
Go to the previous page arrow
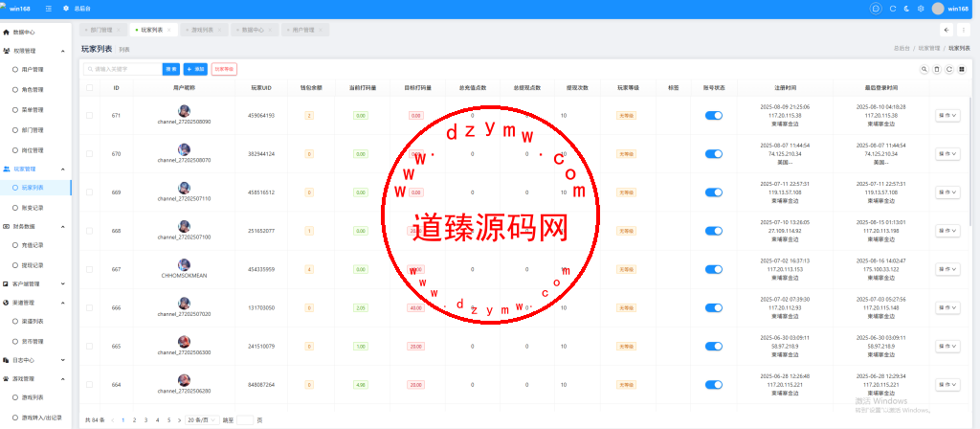[x=113, y=420]
